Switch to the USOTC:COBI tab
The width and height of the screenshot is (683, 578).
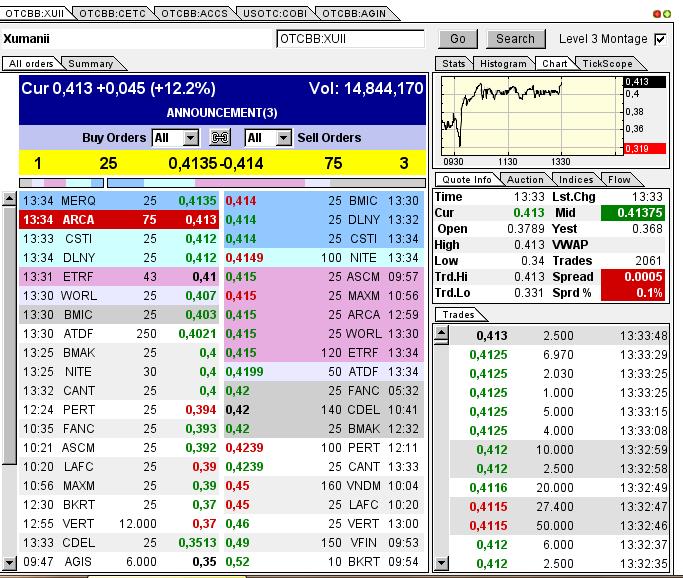click(x=275, y=14)
